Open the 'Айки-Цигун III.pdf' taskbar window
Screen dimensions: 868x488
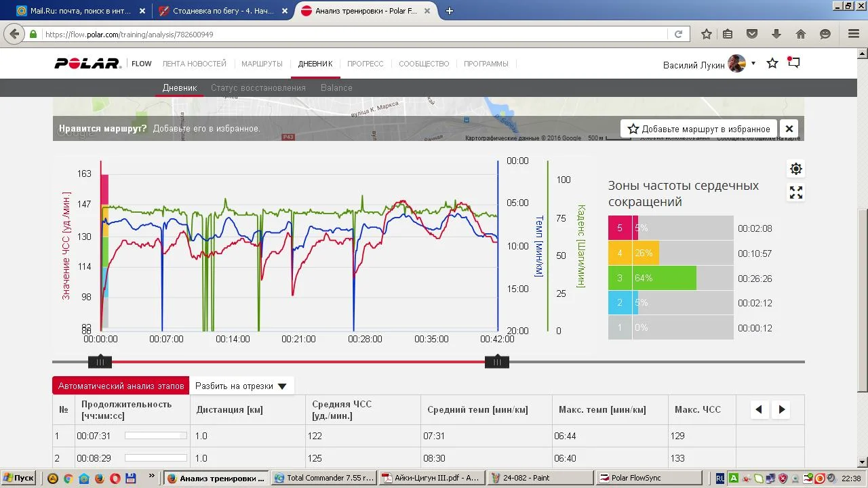click(x=432, y=478)
